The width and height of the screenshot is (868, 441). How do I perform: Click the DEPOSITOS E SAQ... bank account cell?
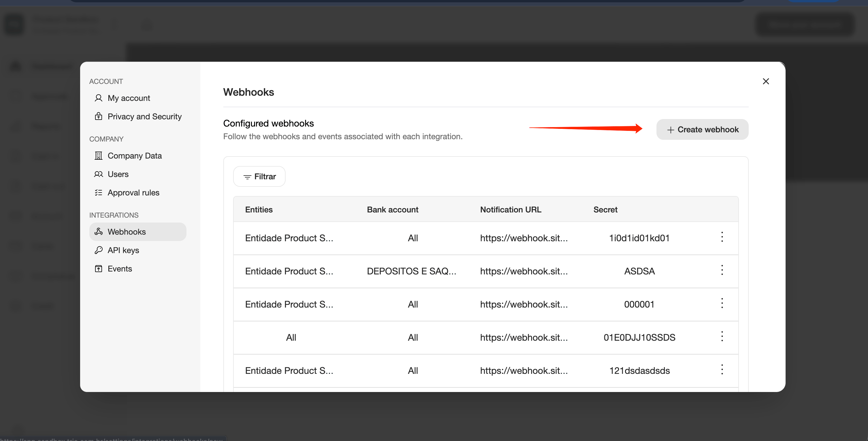[412, 271]
